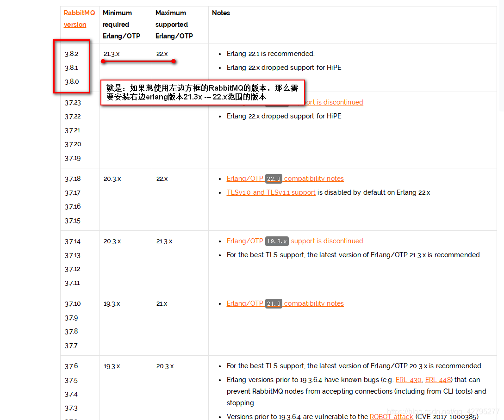Click version 3.7.6 cell text
The height and width of the screenshot is (420, 504).
coord(71,366)
